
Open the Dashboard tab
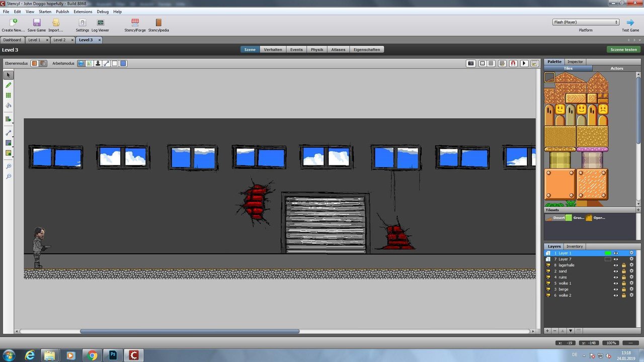click(x=12, y=40)
